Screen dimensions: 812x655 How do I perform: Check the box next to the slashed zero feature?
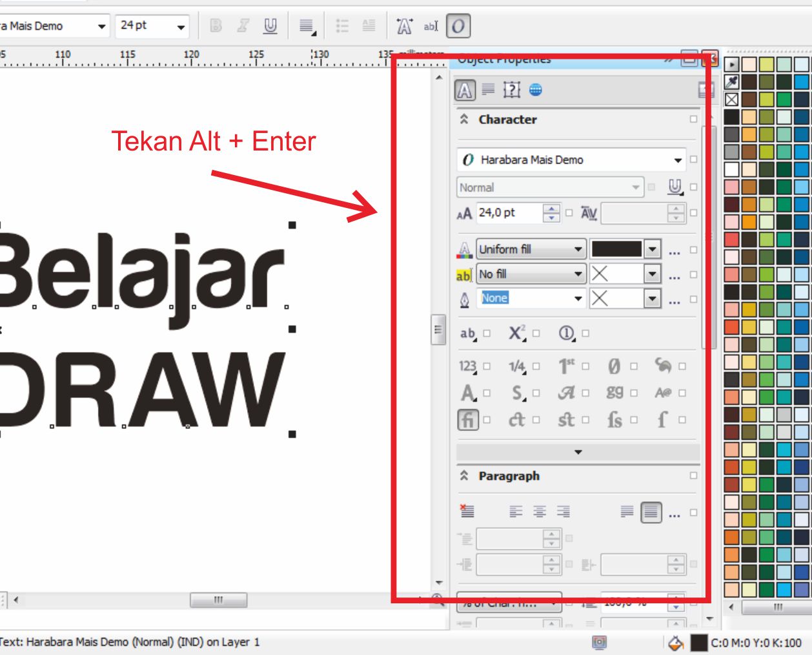tap(634, 366)
